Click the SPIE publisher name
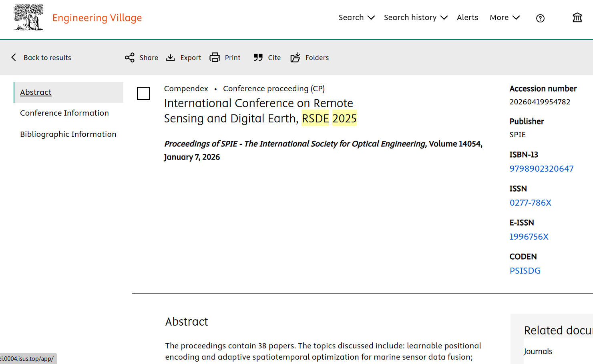This screenshot has height=364, width=593. (517, 135)
